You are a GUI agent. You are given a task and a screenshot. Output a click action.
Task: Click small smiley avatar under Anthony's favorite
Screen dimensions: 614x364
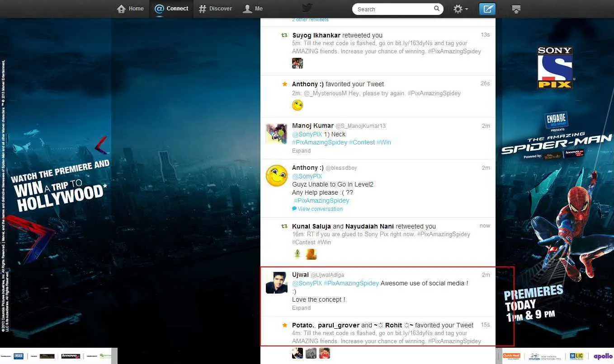[x=298, y=105]
